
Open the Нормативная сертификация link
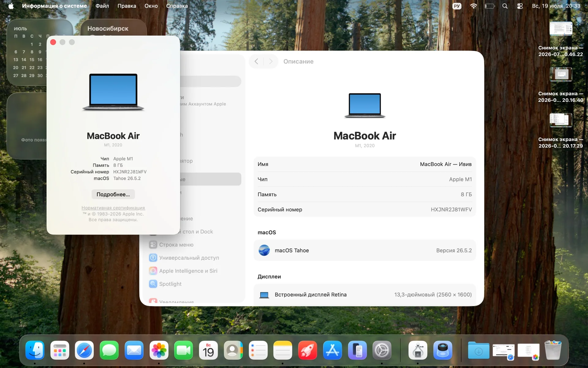tap(113, 208)
